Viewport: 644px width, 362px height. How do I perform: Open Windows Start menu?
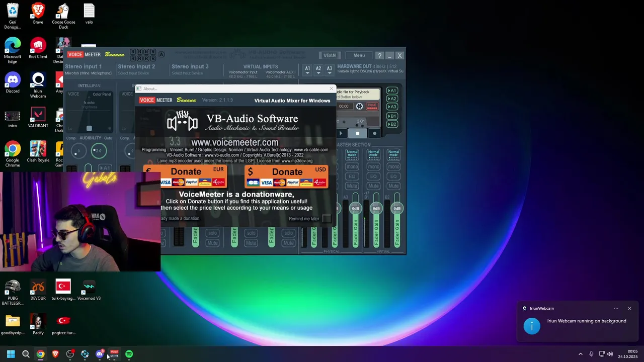pyautogui.click(x=11, y=354)
